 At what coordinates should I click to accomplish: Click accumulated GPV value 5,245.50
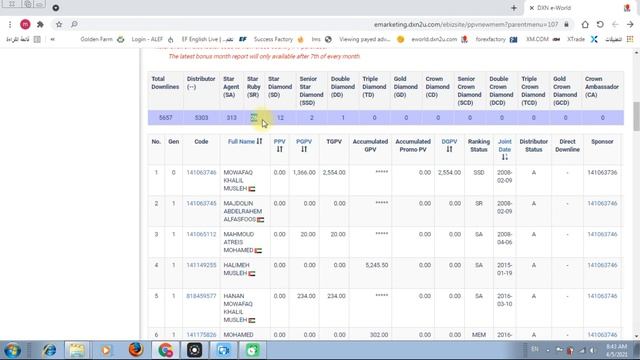tap(377, 265)
